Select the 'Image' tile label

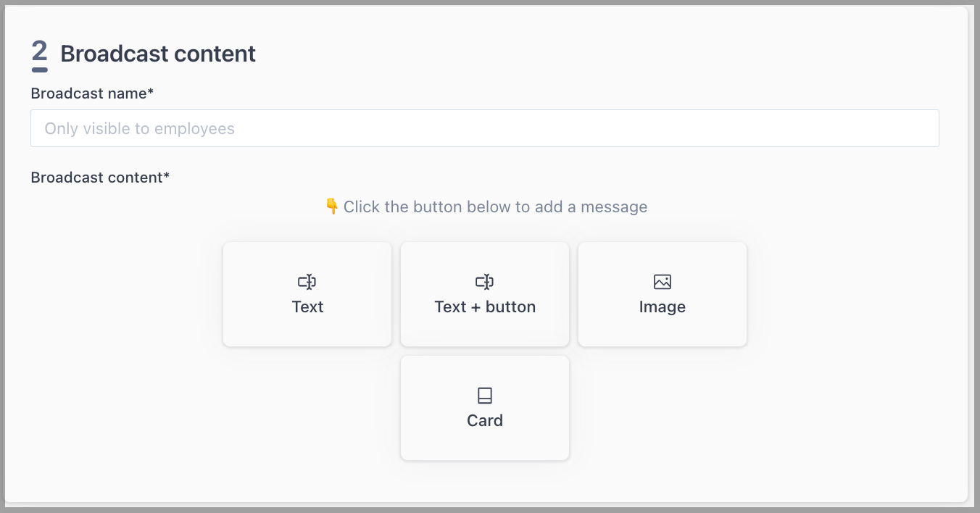[x=663, y=307]
